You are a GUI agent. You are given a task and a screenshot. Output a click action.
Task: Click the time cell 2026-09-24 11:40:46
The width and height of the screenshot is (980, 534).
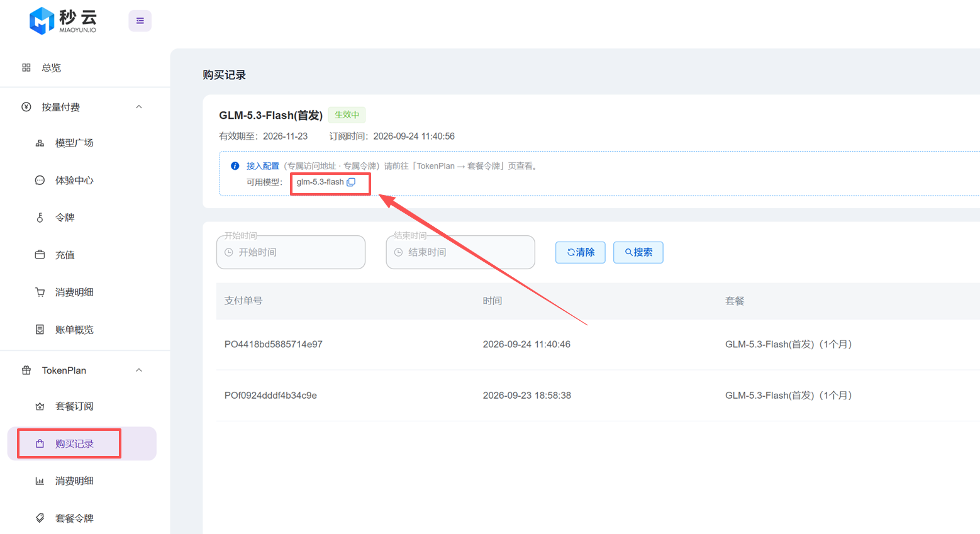click(526, 345)
